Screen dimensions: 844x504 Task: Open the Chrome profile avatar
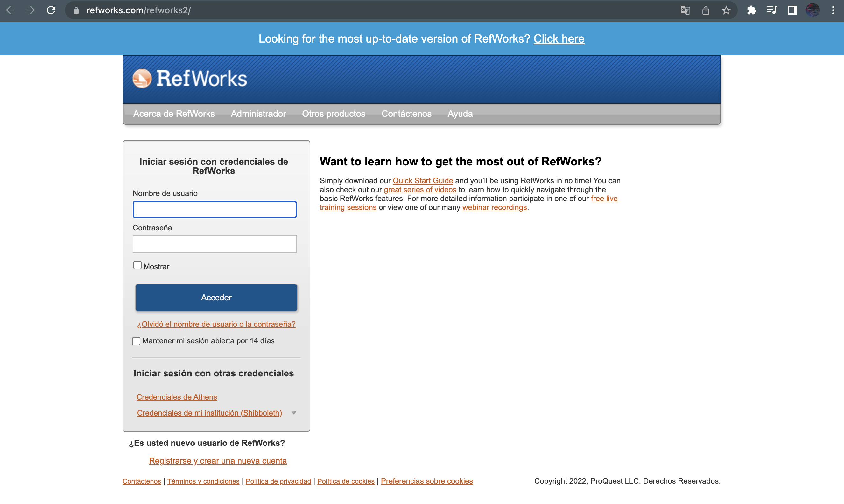tap(813, 10)
